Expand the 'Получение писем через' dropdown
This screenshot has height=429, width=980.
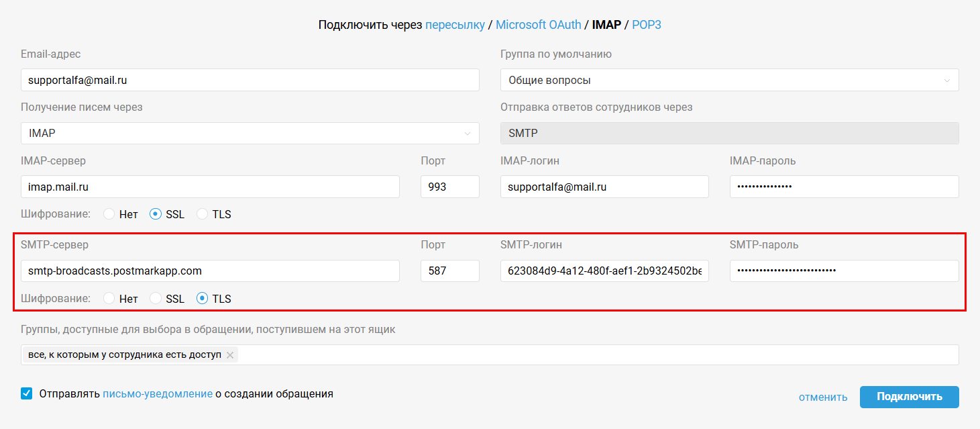(x=250, y=133)
